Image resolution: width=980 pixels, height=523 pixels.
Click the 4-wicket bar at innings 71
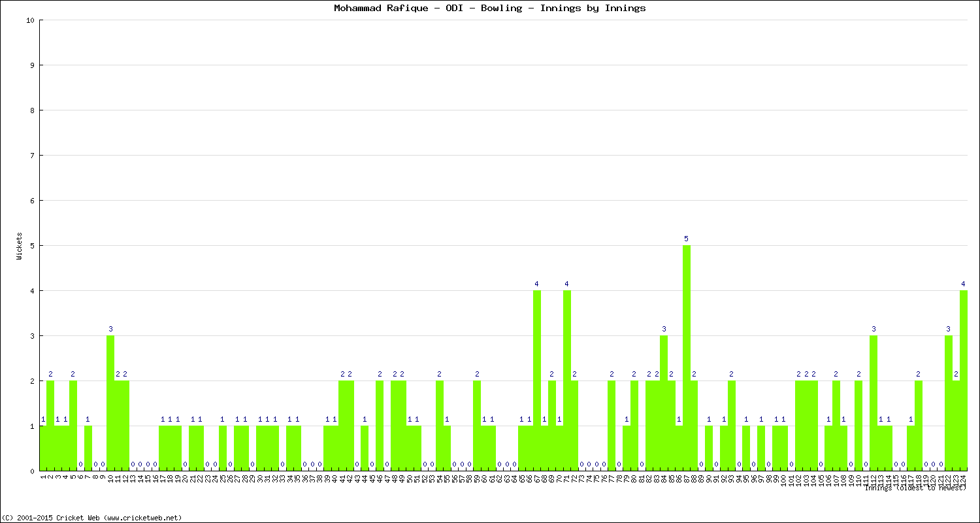coord(567,380)
